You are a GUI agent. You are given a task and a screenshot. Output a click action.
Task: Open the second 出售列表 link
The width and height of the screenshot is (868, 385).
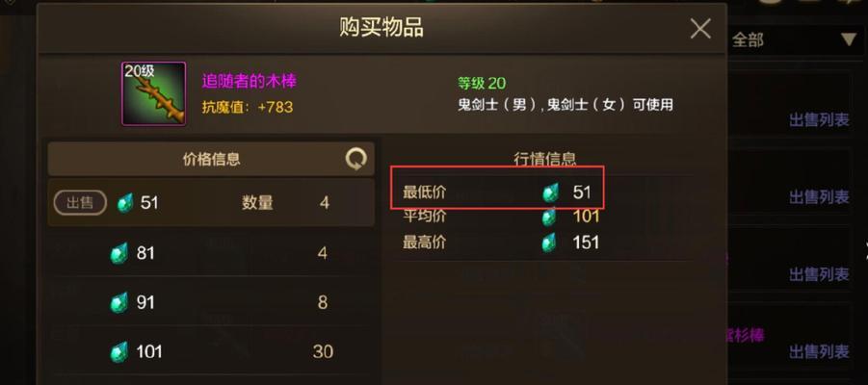point(819,197)
